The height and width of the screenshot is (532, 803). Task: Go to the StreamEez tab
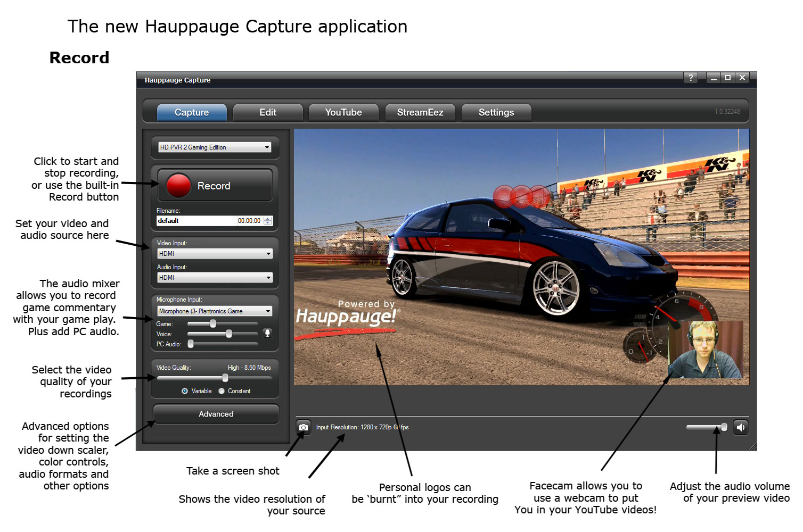click(420, 113)
